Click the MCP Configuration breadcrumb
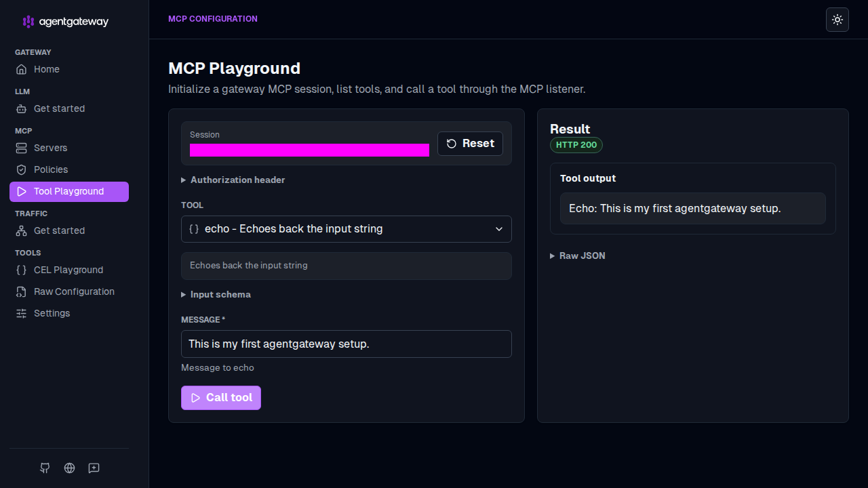The width and height of the screenshot is (868, 488). [213, 19]
